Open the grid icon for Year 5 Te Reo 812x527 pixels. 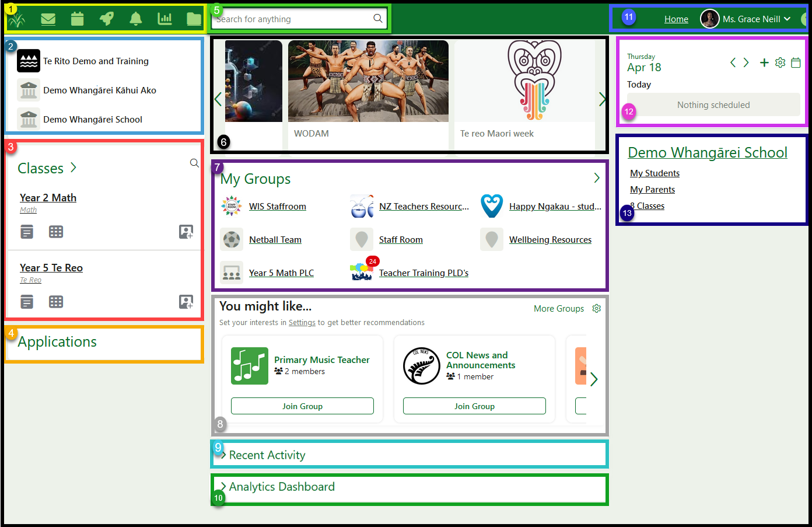[x=56, y=302]
